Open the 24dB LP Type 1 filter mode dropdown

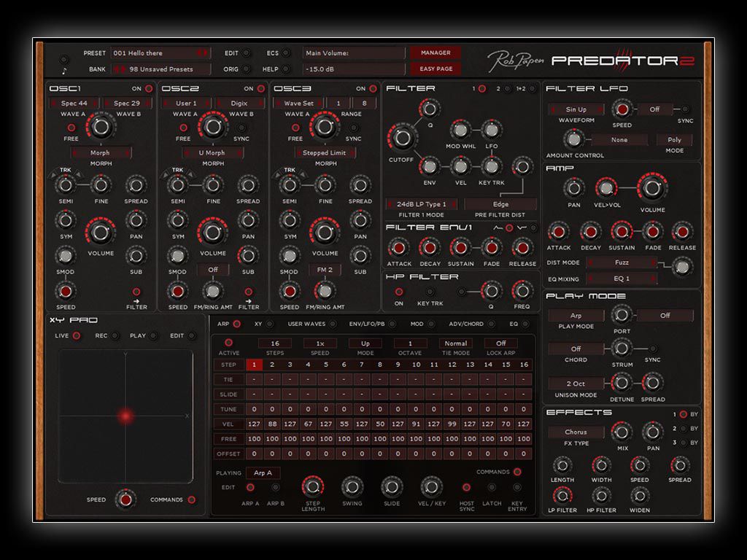pyautogui.click(x=421, y=204)
